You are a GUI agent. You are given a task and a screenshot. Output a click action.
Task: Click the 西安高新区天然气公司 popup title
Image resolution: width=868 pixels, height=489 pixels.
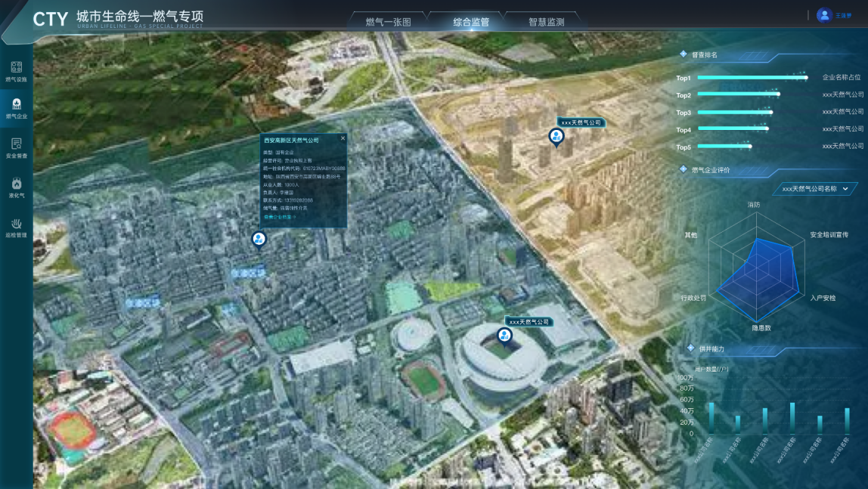tap(291, 140)
